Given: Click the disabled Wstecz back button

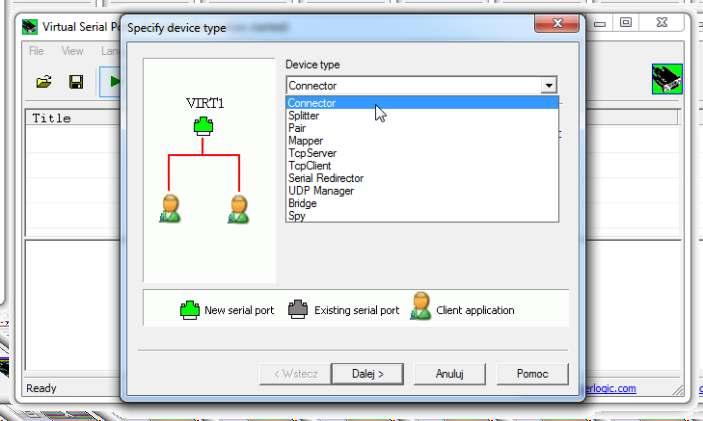Looking at the screenshot, I should [x=295, y=374].
